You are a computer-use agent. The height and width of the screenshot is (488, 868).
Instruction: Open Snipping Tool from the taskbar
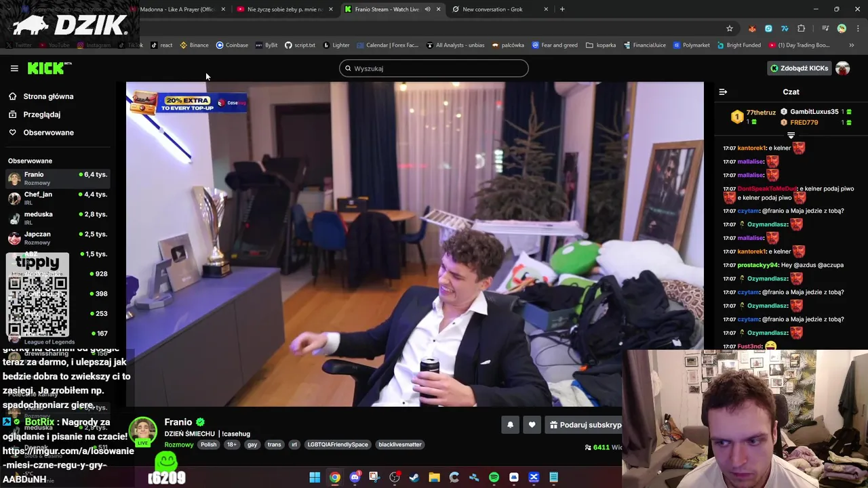374,477
